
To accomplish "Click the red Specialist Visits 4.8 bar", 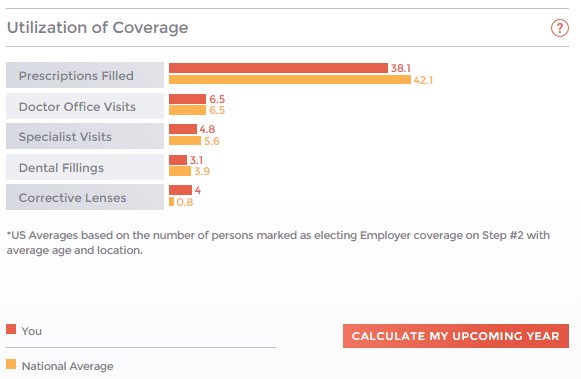I will [183, 129].
